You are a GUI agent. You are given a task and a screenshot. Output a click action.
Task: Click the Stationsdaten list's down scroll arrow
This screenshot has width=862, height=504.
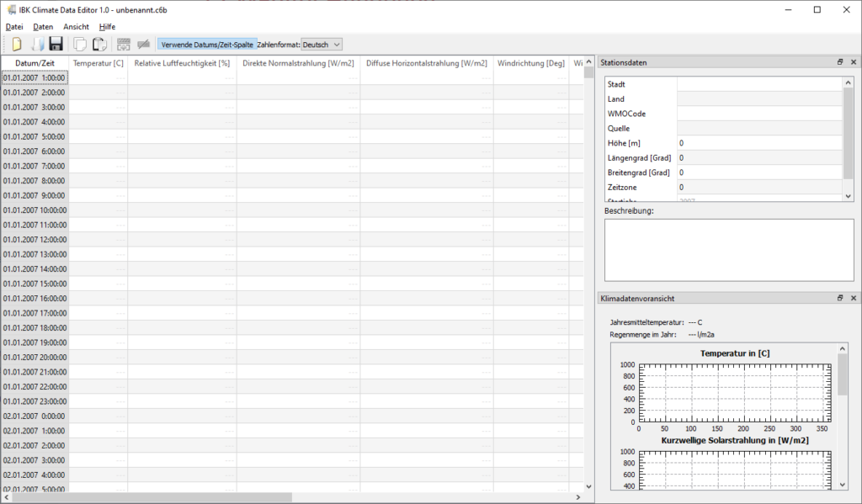tap(848, 196)
